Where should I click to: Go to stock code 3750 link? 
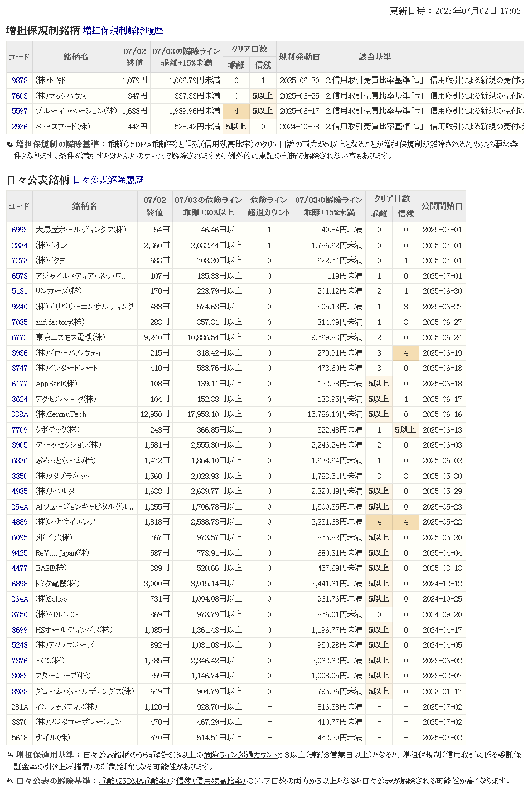click(20, 614)
